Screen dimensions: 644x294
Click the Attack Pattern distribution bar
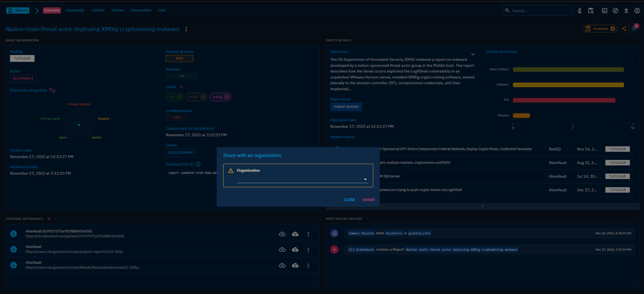coord(568,69)
